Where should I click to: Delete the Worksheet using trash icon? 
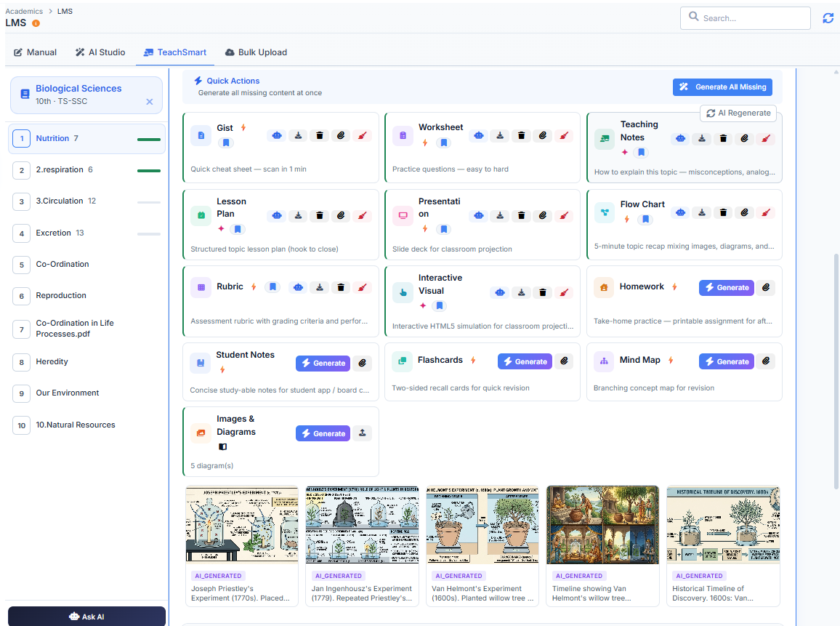click(x=521, y=136)
